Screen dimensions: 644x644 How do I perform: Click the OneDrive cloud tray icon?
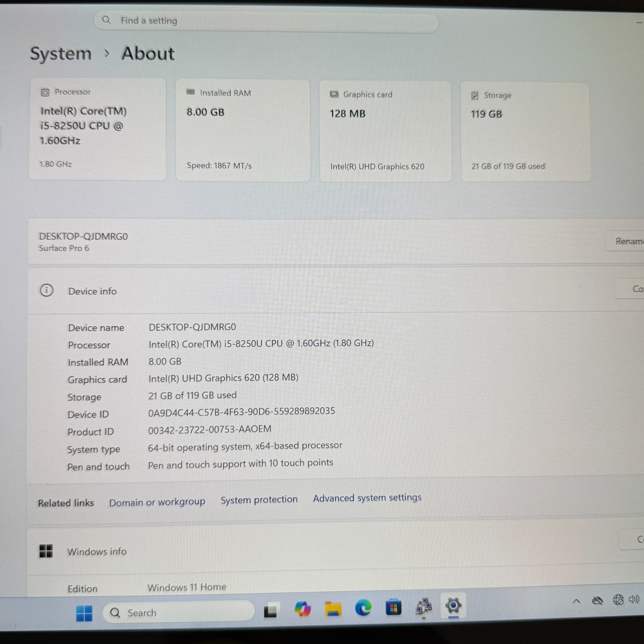coord(597,601)
